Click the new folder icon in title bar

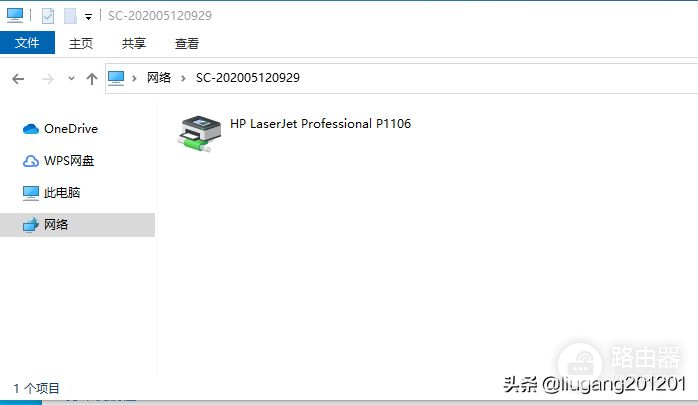70,16
